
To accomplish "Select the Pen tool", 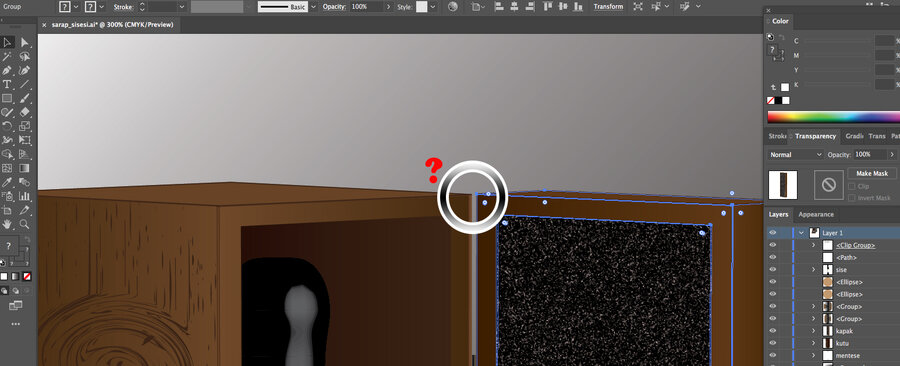I will (x=7, y=70).
